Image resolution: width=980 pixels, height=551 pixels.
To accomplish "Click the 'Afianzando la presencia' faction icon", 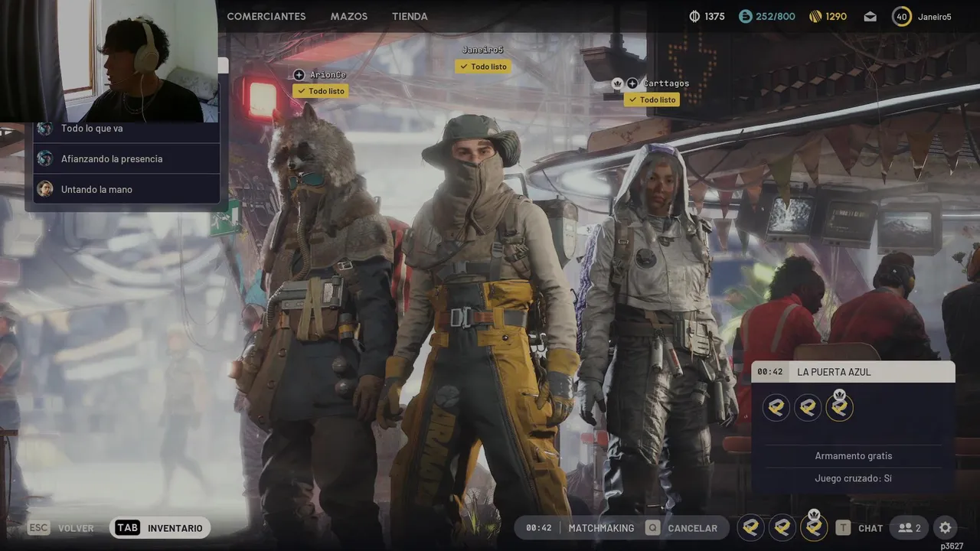I will 45,158.
